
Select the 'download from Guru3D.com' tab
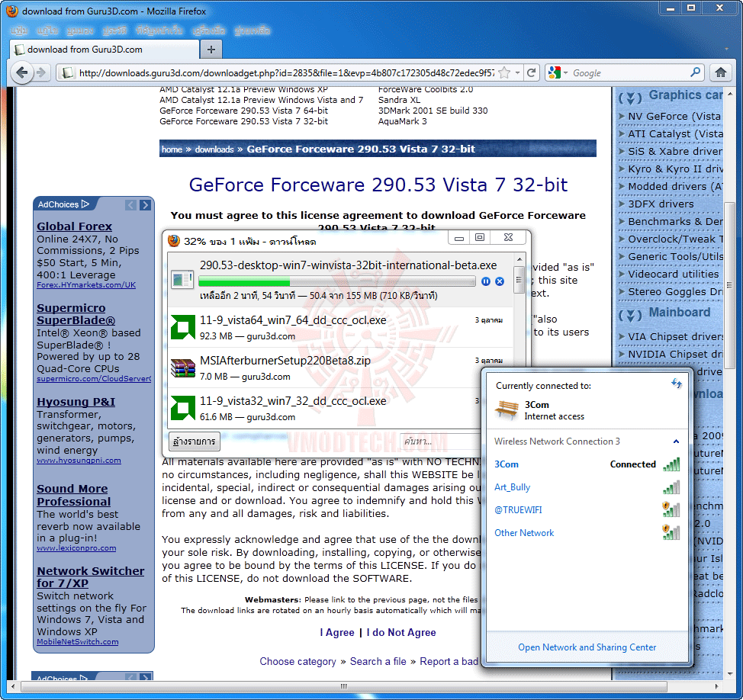tap(105, 50)
